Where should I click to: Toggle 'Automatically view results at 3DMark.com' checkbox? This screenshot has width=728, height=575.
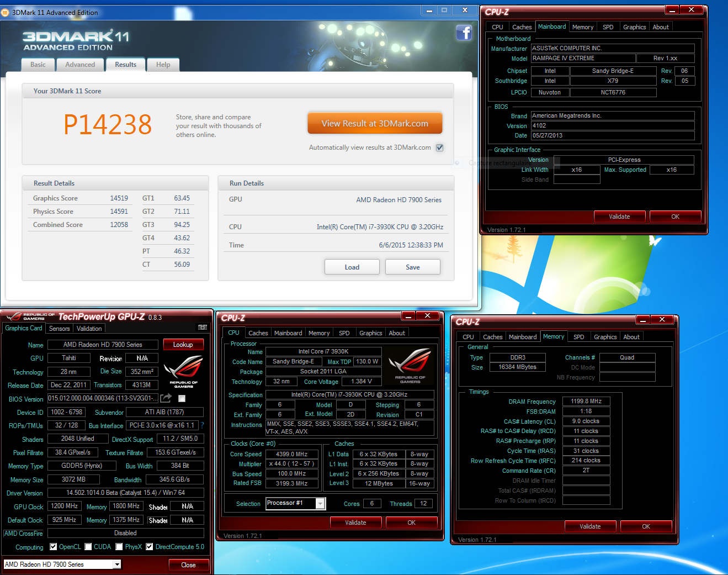tap(440, 147)
